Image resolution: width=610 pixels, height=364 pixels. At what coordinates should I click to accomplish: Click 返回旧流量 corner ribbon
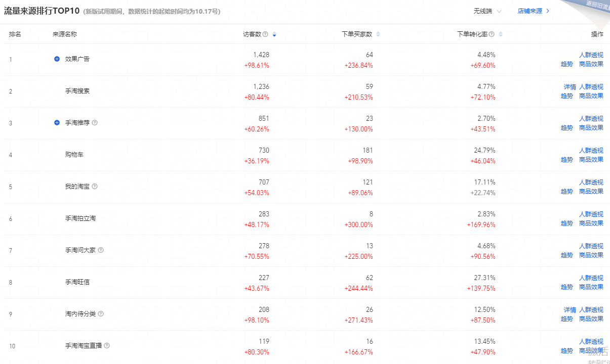596,5
